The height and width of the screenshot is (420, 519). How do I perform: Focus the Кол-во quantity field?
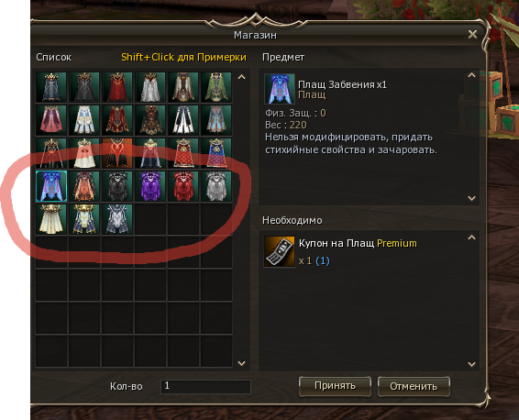click(x=205, y=387)
